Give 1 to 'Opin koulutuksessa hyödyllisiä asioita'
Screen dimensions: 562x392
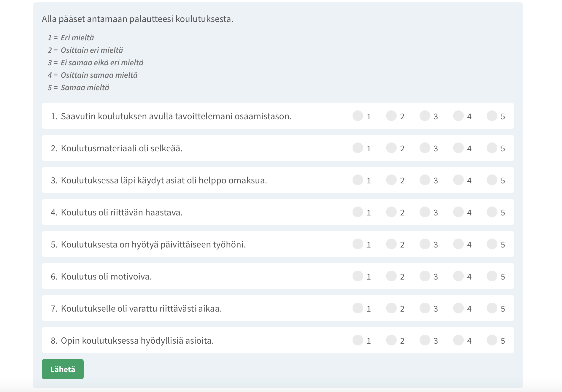(x=358, y=340)
